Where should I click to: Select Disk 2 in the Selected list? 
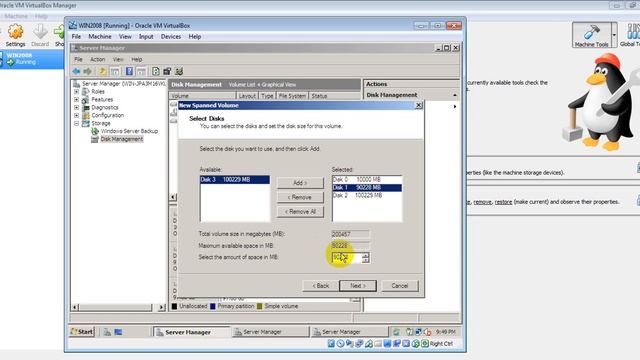pyautogui.click(x=367, y=196)
